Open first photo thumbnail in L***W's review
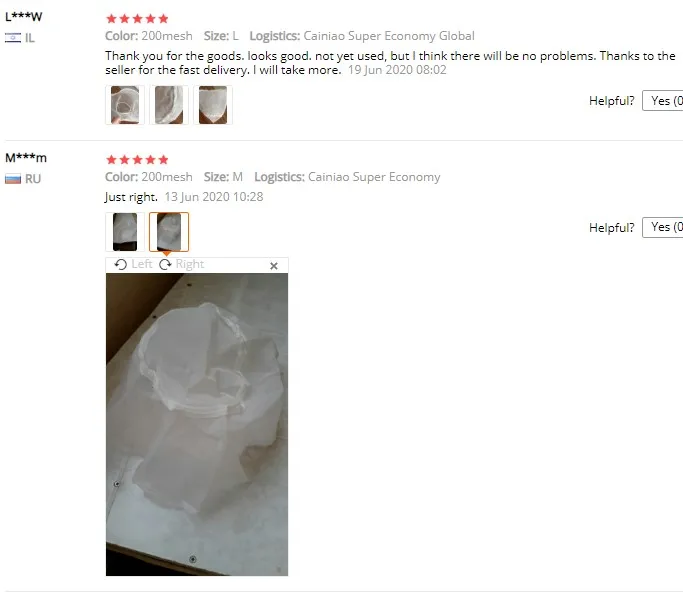 (125, 105)
